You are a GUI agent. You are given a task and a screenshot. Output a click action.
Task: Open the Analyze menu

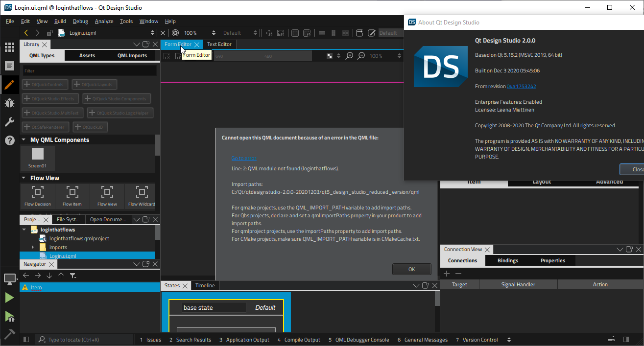click(104, 21)
